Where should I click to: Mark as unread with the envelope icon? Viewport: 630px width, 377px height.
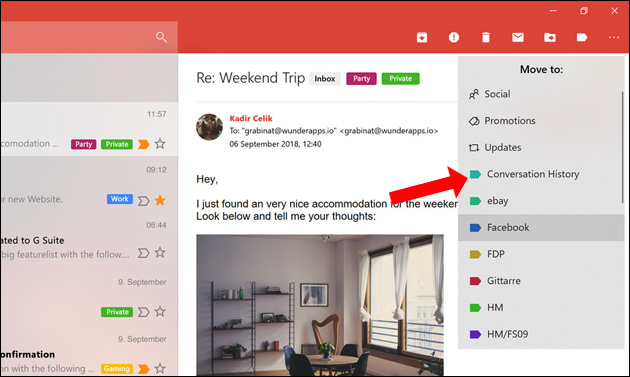pos(518,37)
